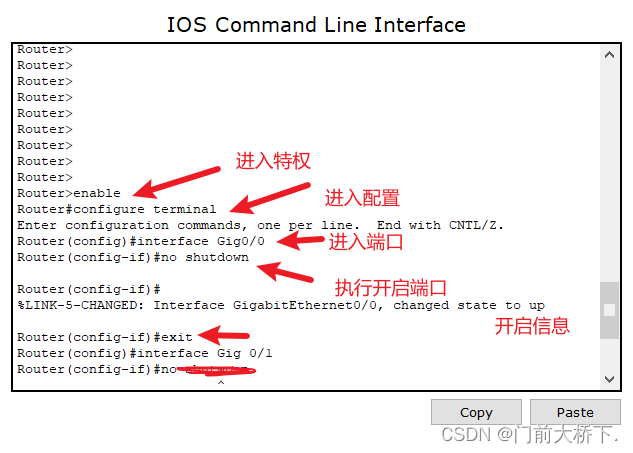Image resolution: width=633 pixels, height=453 pixels.
Task: Click the 'IOS Command Line Interface' title
Action: (x=316, y=25)
